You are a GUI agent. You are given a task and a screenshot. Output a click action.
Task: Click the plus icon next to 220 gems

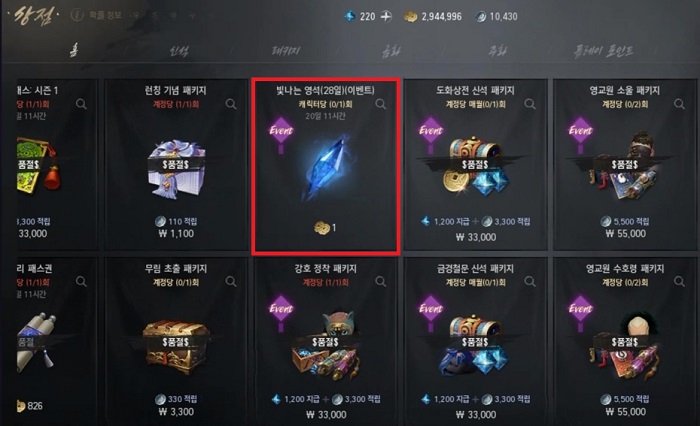pos(386,17)
